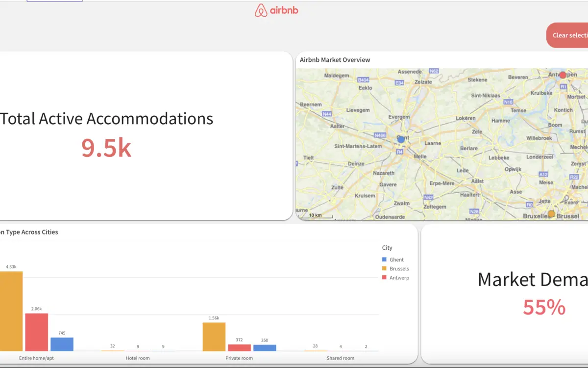588x368 pixels.
Task: Select the Brussels orange map marker
Action: [x=551, y=214]
